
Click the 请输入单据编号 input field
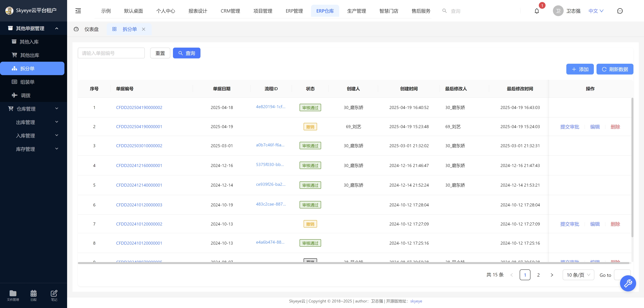point(111,53)
